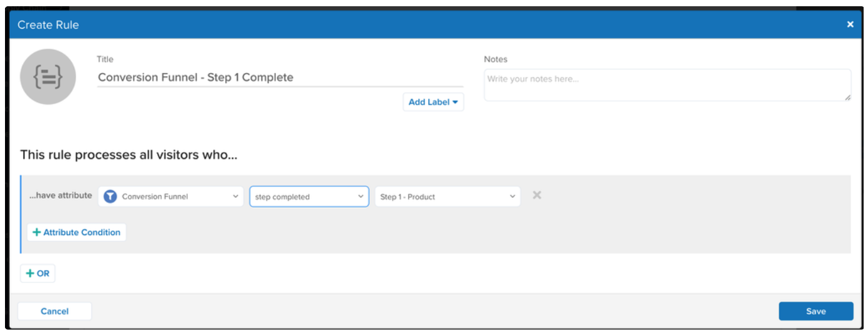
Task: Cancel the rule creation
Action: click(x=54, y=311)
